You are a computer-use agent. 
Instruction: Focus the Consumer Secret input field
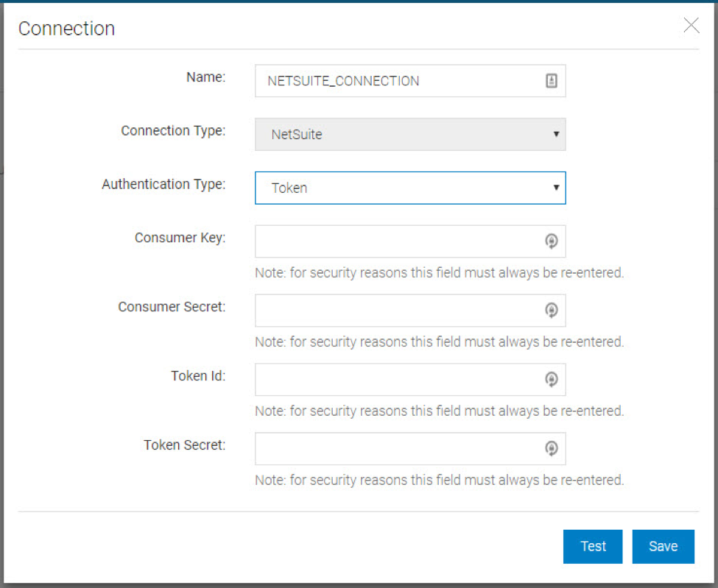(x=410, y=311)
